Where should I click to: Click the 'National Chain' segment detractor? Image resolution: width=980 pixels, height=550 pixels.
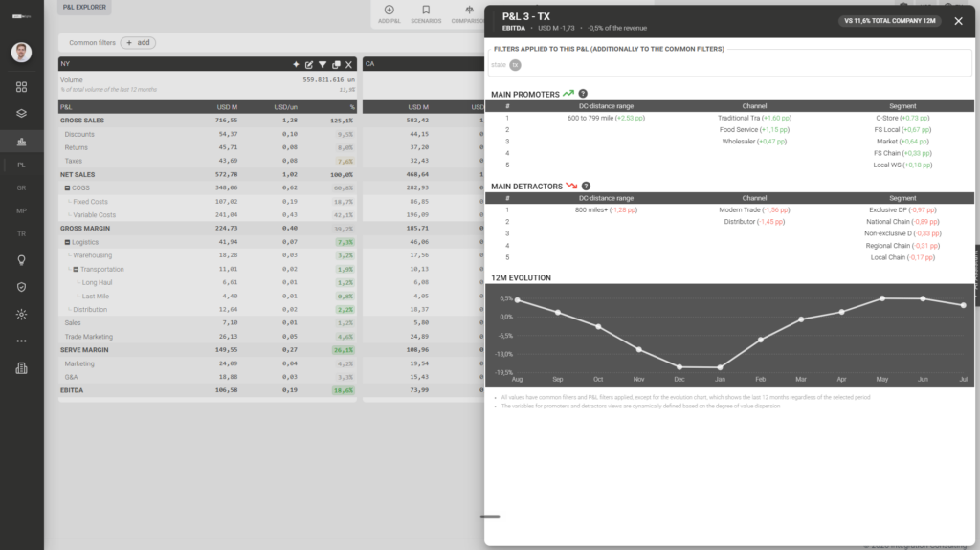tap(902, 222)
